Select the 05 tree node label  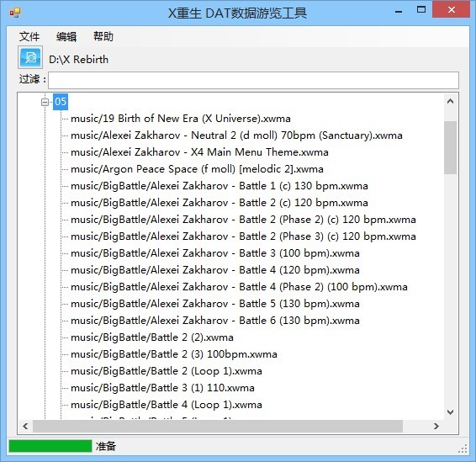61,102
